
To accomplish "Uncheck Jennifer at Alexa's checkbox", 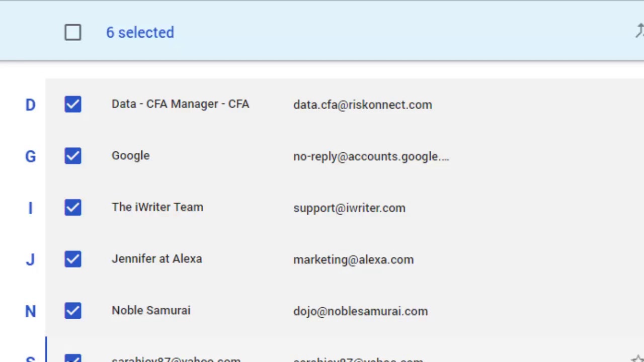I will coord(73,259).
